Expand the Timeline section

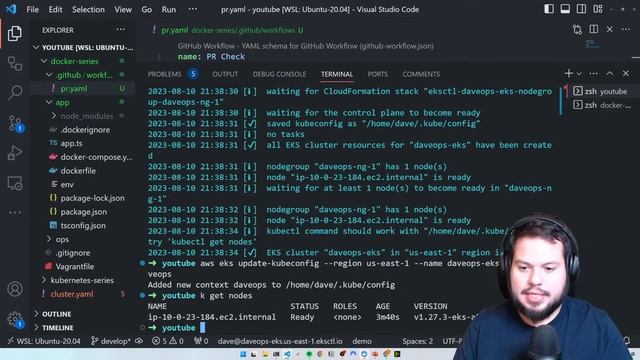tap(83, 327)
